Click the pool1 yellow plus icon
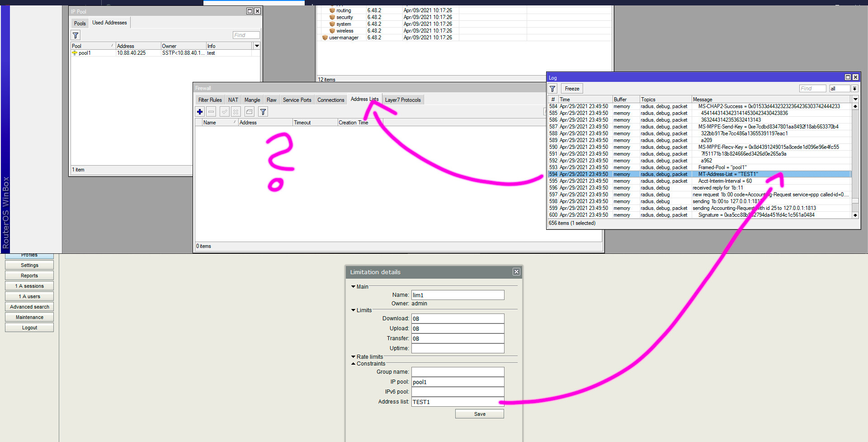 click(75, 53)
